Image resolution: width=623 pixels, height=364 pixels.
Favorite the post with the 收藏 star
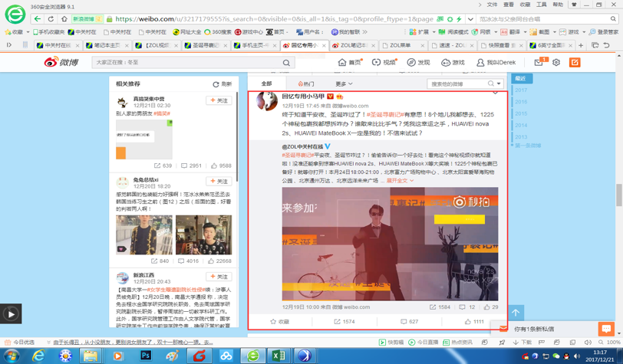coord(280,322)
